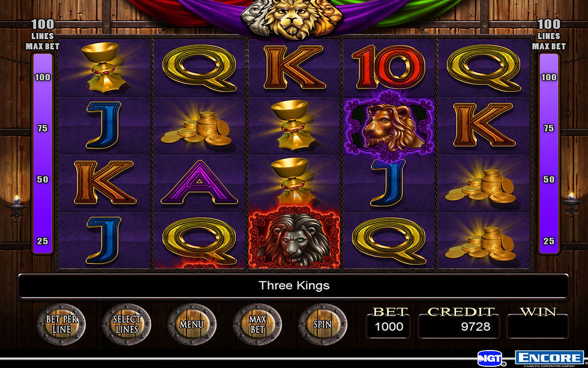588x368 pixels.
Task: Select 25 on the left lines bar
Action: (43, 241)
